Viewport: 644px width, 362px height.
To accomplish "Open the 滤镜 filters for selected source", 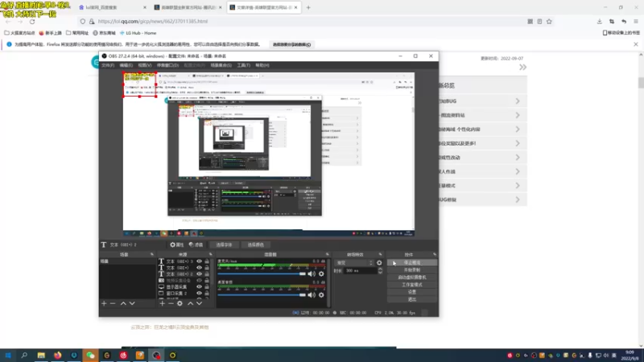I will coord(196,245).
